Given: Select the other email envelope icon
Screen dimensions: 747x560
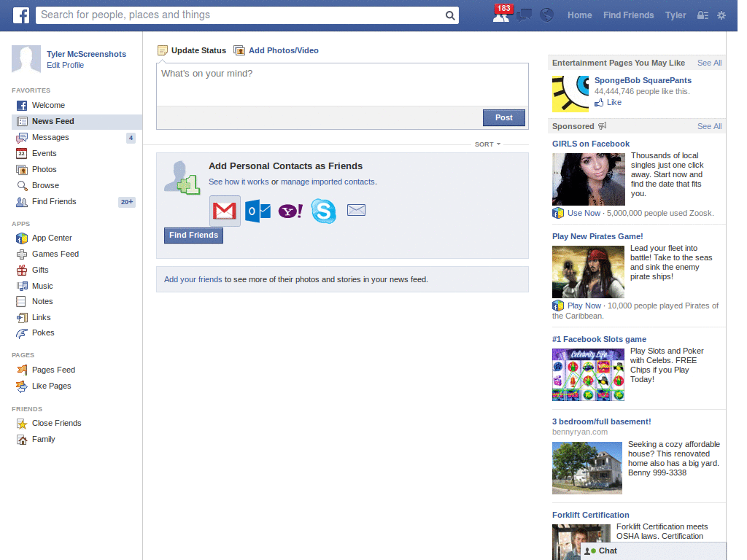Looking at the screenshot, I should pyautogui.click(x=356, y=210).
